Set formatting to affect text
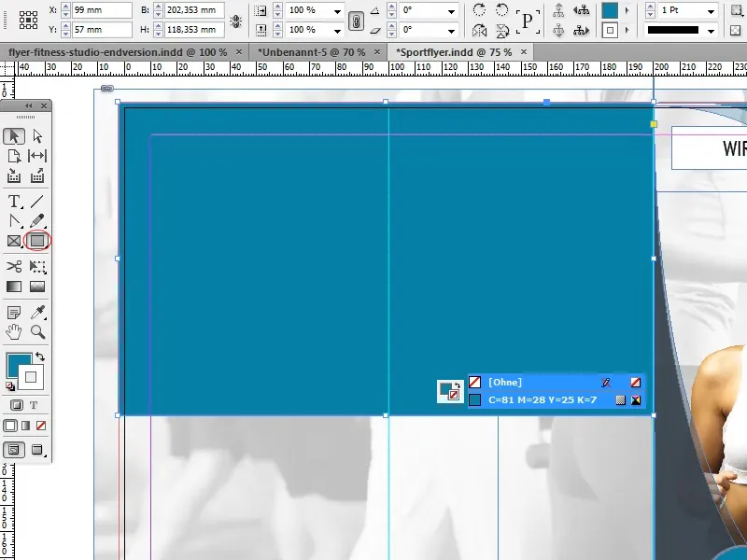Screen dimensions: 747x560 (34, 405)
